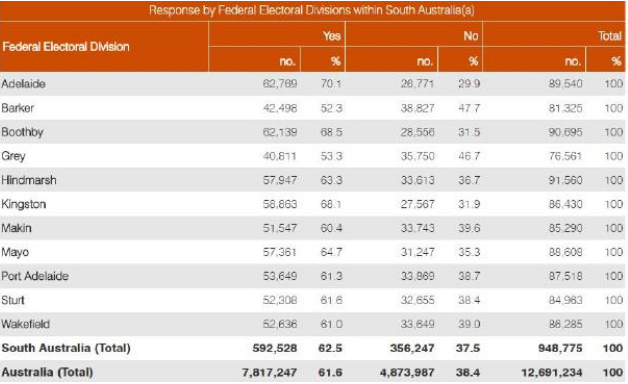This screenshot has height=384, width=628.
Task: Select the No column group header
Action: coord(471,36)
